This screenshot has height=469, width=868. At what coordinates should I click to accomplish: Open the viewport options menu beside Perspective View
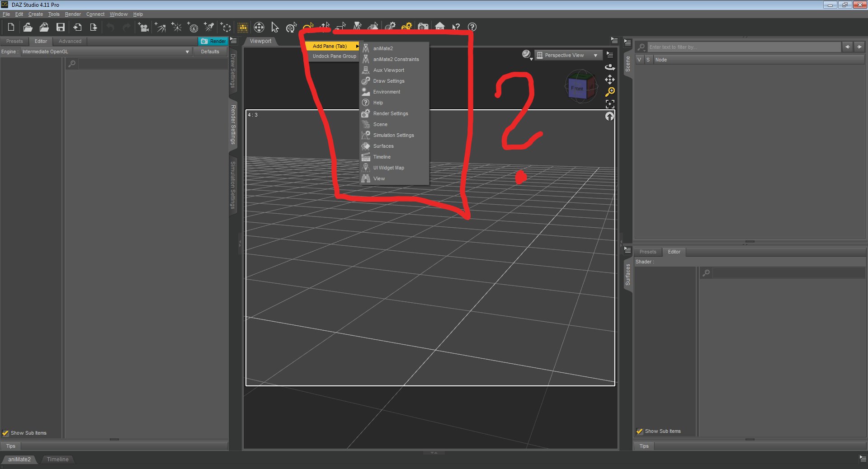click(610, 55)
